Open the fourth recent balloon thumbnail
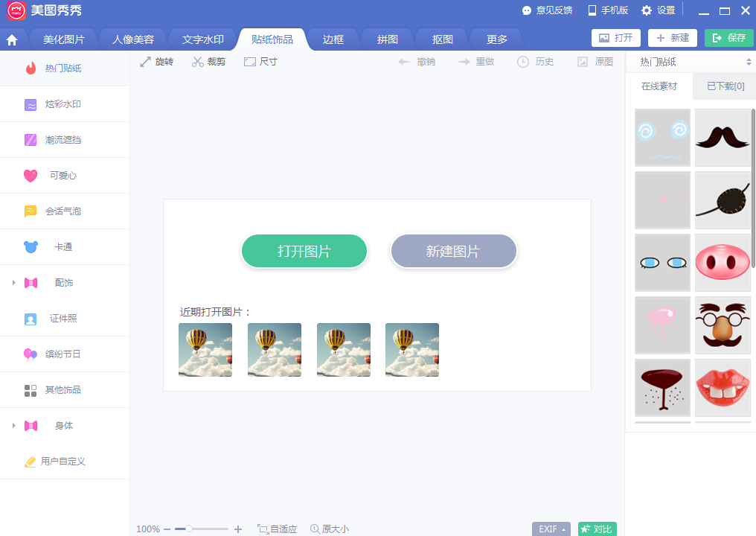The height and width of the screenshot is (536, 756). coord(412,350)
